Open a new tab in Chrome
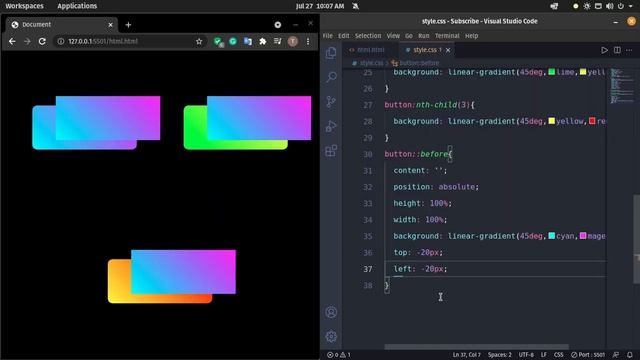Screen dimensions: 640x360 pos(128,24)
